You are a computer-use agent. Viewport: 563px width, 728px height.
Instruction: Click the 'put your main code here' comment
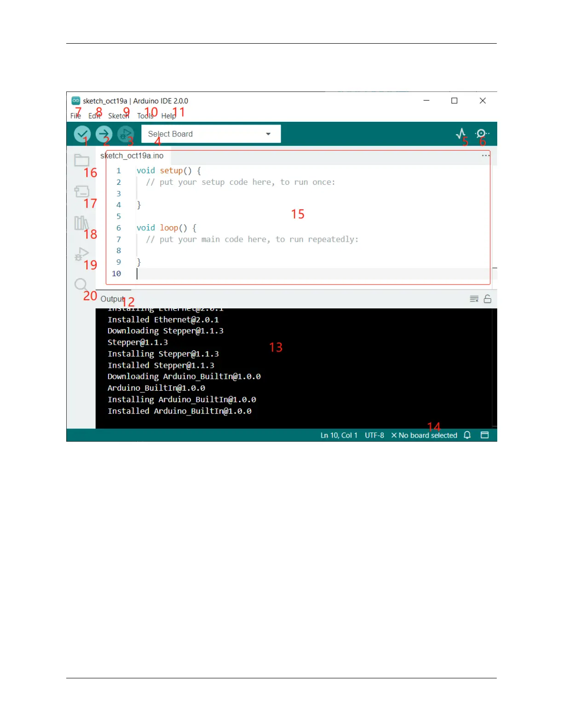252,239
